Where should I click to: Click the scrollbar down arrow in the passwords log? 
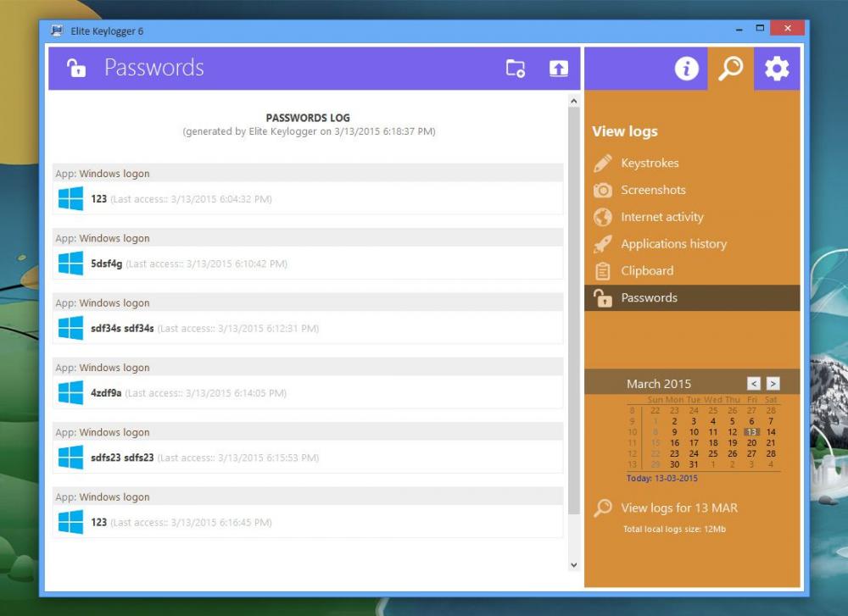coord(572,563)
